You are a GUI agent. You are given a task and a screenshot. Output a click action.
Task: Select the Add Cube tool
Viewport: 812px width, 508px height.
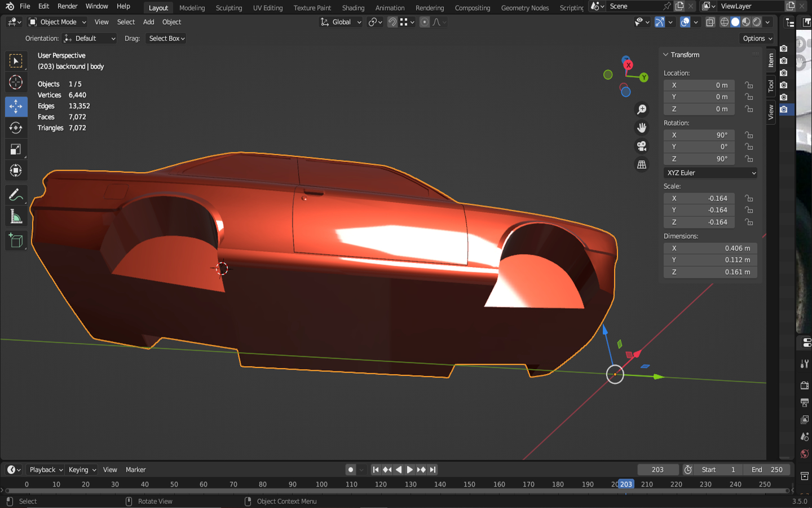point(16,241)
